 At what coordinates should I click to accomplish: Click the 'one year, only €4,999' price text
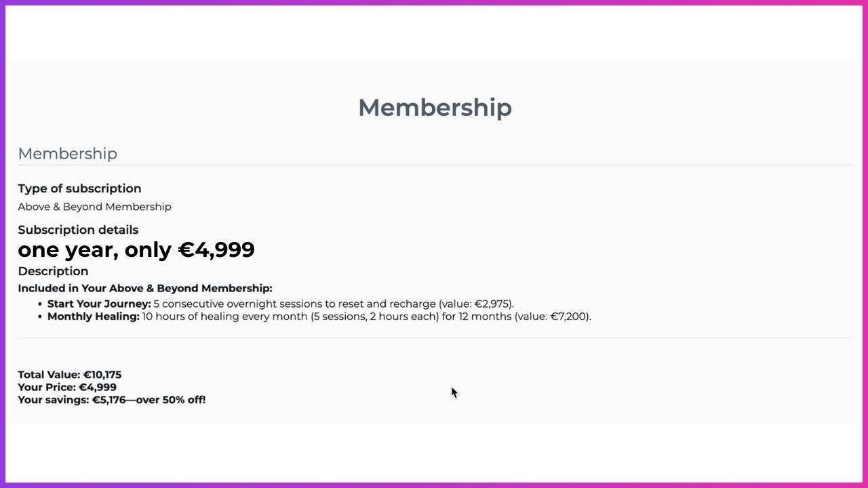click(136, 249)
